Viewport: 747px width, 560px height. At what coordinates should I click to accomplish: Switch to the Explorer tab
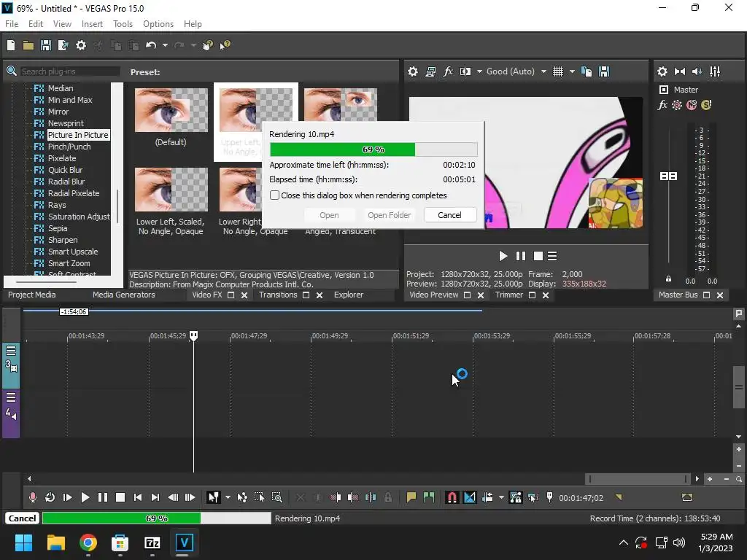coord(349,295)
